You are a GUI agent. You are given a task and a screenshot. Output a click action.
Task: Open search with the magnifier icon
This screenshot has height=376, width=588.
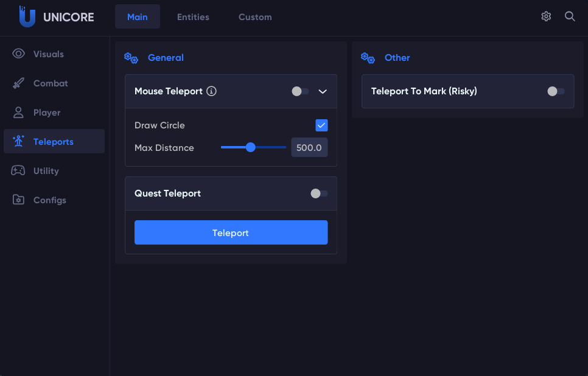click(570, 16)
